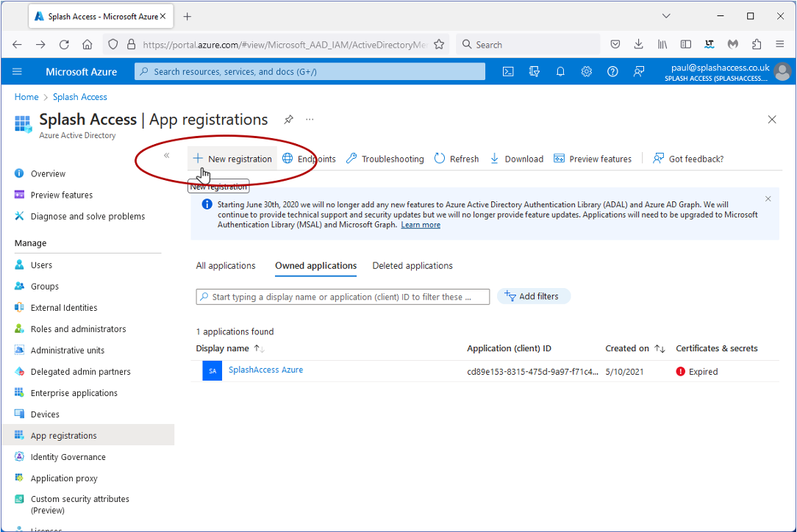Switch to the All applications tab
Screen dimensions: 797x532
pyautogui.click(x=226, y=266)
